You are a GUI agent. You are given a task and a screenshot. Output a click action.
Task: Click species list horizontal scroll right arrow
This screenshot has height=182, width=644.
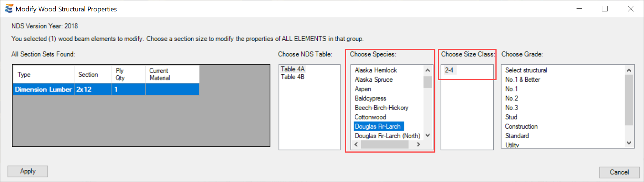tap(418, 144)
